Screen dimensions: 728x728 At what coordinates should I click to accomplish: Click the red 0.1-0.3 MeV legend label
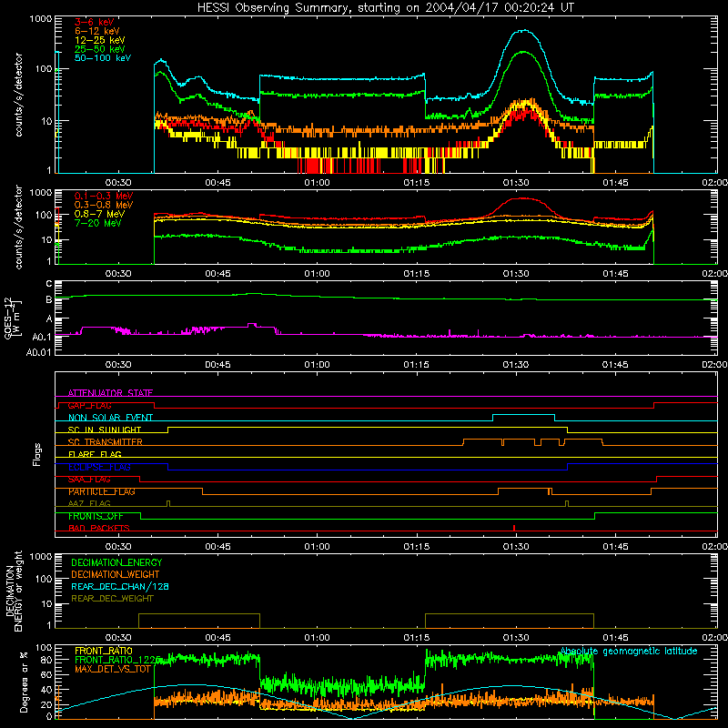[104, 196]
